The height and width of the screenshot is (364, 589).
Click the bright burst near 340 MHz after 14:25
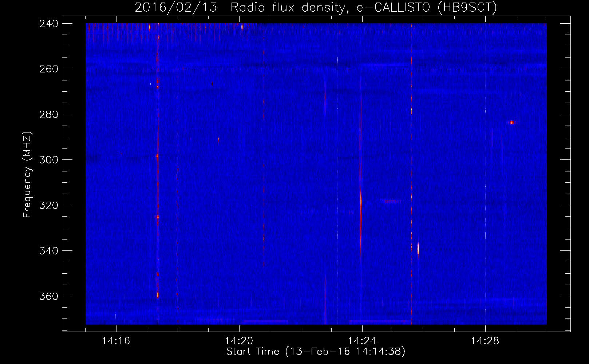click(x=418, y=249)
